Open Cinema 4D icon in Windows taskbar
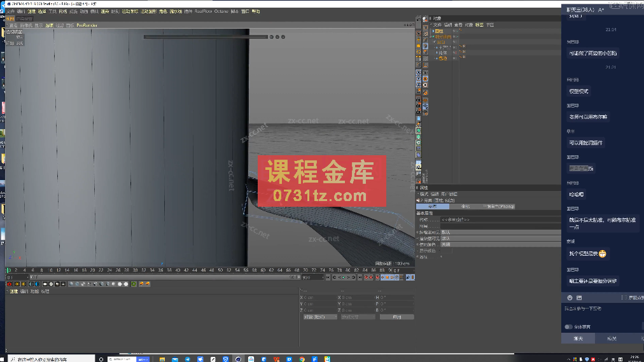 point(238,359)
